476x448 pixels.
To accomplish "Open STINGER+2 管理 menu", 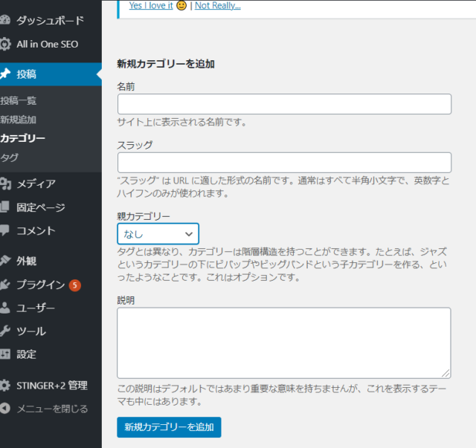I will pyautogui.click(x=51, y=386).
